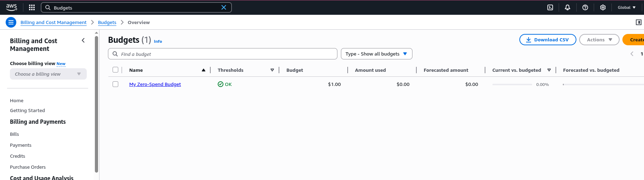Clear the Budgets search with X icon
The image size is (644, 180).
click(x=224, y=7)
